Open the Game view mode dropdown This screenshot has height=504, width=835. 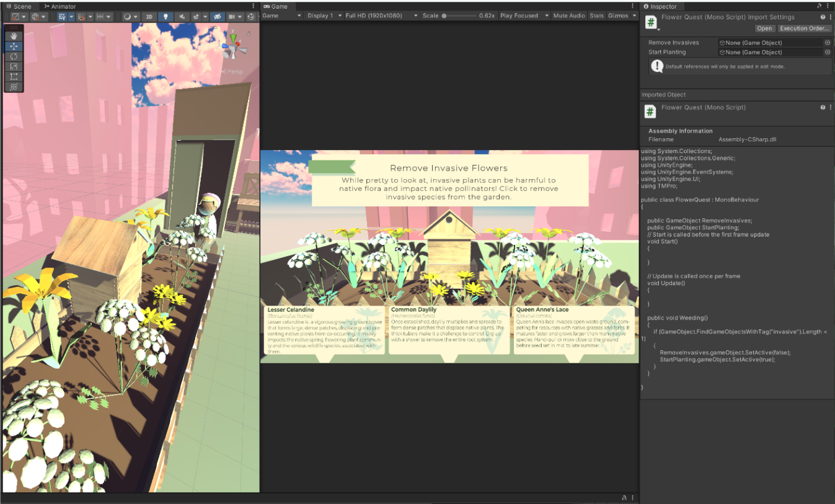point(281,15)
